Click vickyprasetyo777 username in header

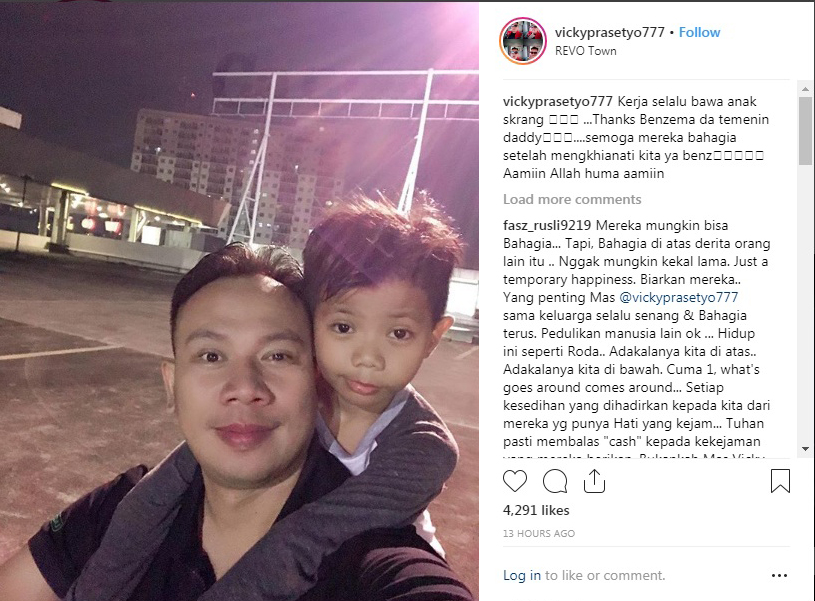(x=609, y=32)
